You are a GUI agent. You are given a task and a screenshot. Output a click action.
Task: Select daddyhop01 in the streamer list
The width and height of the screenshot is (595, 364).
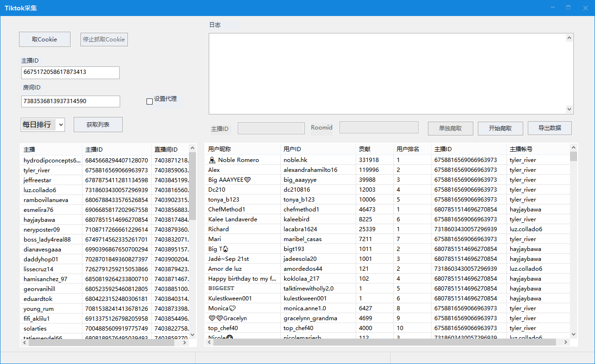(x=105, y=259)
